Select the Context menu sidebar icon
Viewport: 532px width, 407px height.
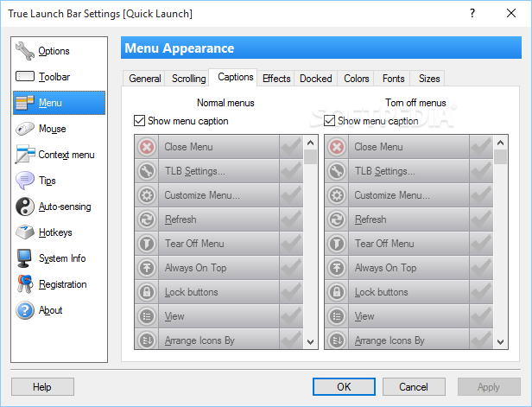point(25,155)
